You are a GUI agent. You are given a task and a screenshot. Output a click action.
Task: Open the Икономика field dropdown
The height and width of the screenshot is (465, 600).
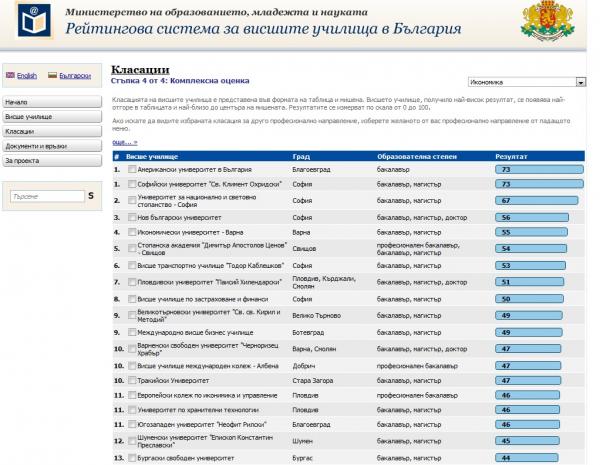click(x=527, y=82)
